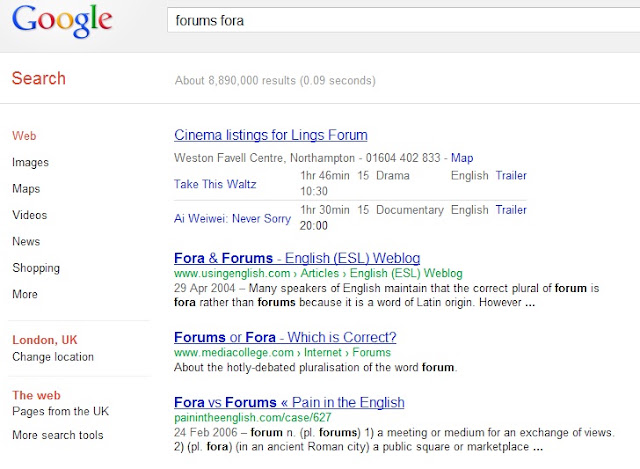Switch to Videos results
Viewport: 640px width, 469px height.
point(29,215)
